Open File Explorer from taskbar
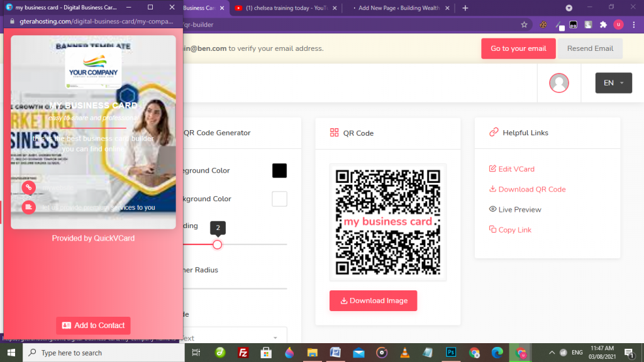Viewport: 644px width, 362px height. pos(313,353)
